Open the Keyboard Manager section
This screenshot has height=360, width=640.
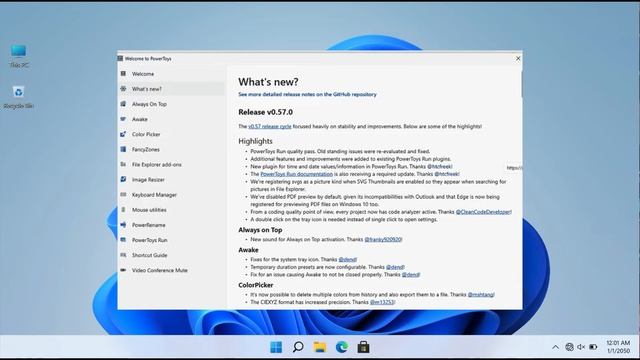pos(171,195)
